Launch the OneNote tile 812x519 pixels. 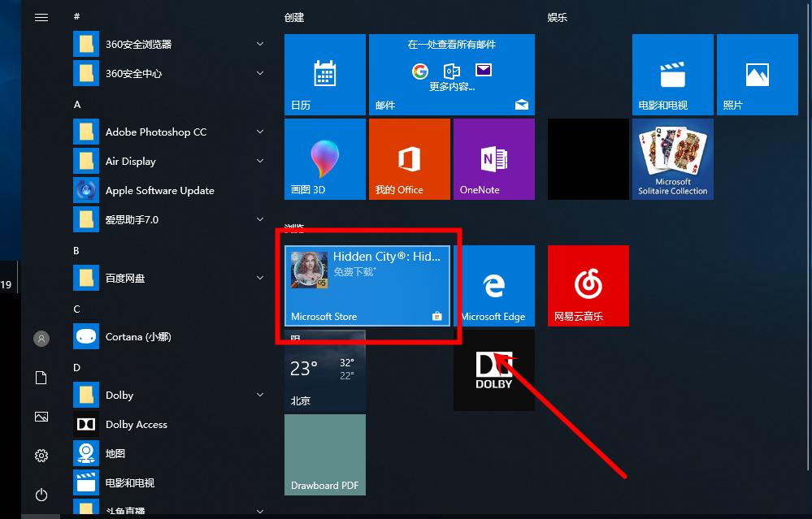click(x=493, y=158)
